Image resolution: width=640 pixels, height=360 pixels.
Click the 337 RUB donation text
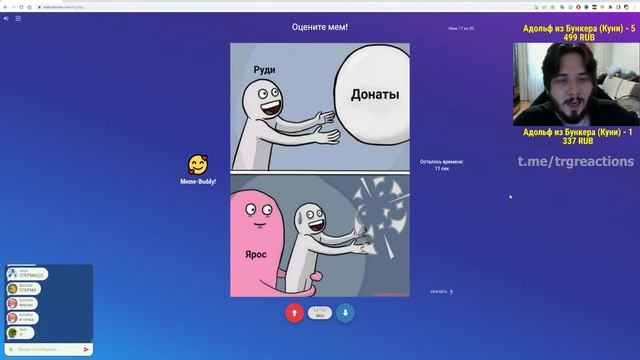[x=578, y=141]
